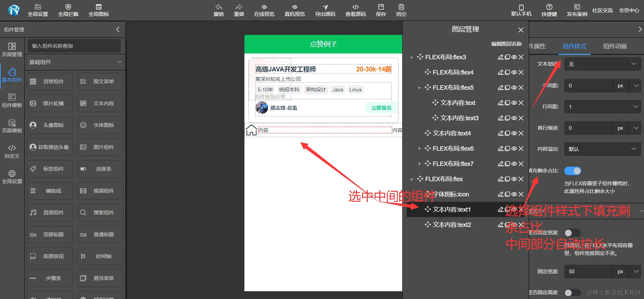The image size is (644, 299).
Task: Open the 文本划线 dropdown showing 无
Action: click(x=602, y=64)
